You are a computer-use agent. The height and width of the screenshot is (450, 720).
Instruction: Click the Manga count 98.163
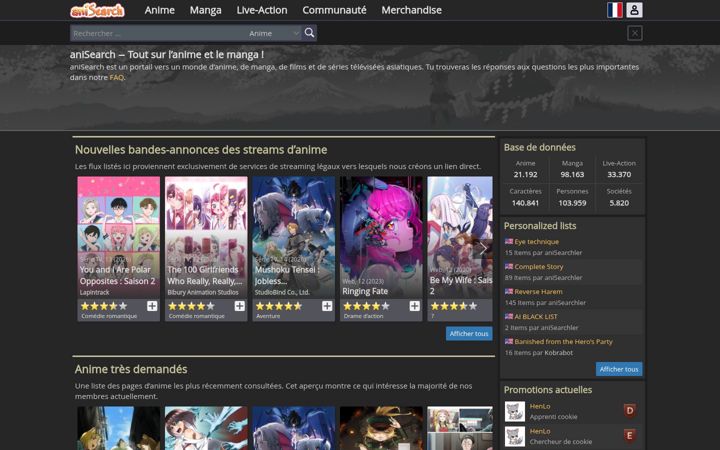(572, 174)
